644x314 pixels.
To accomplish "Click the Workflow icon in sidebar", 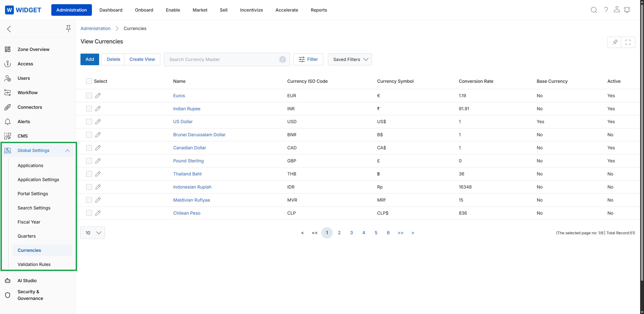I will tap(8, 93).
